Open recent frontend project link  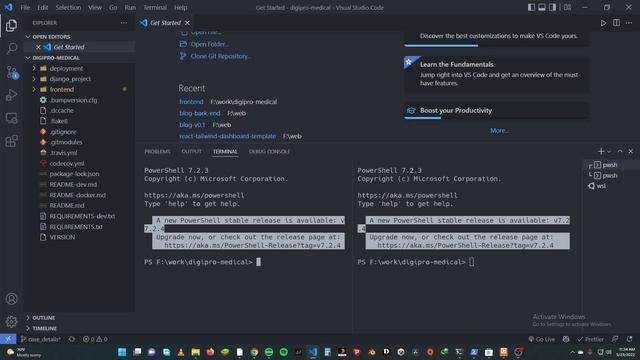pyautogui.click(x=191, y=102)
